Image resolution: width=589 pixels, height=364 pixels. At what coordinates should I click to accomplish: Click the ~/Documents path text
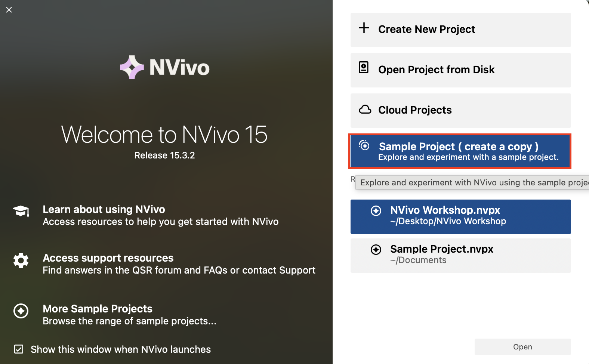tap(418, 260)
